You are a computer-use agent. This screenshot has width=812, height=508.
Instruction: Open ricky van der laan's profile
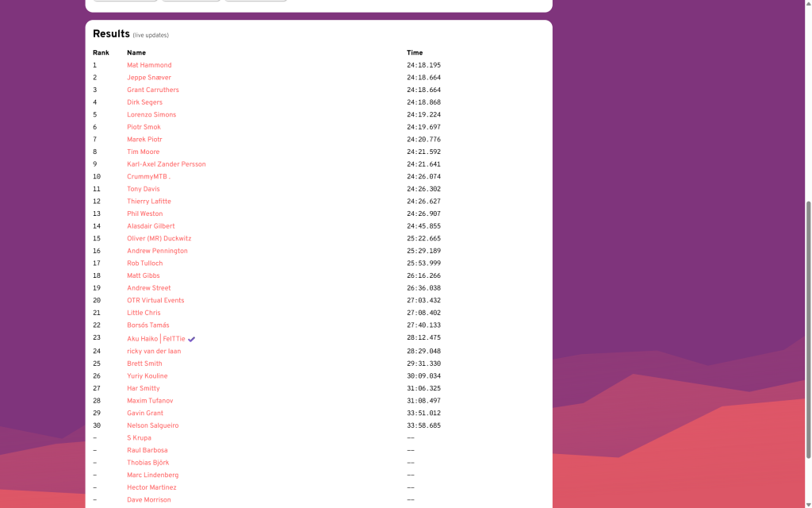[154, 351]
